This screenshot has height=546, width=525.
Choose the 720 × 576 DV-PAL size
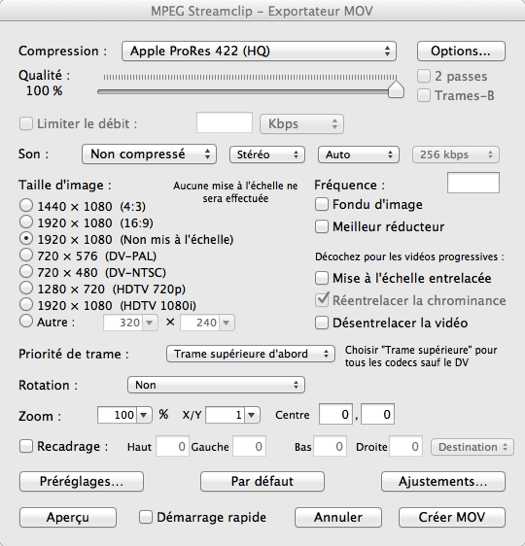coord(26,255)
